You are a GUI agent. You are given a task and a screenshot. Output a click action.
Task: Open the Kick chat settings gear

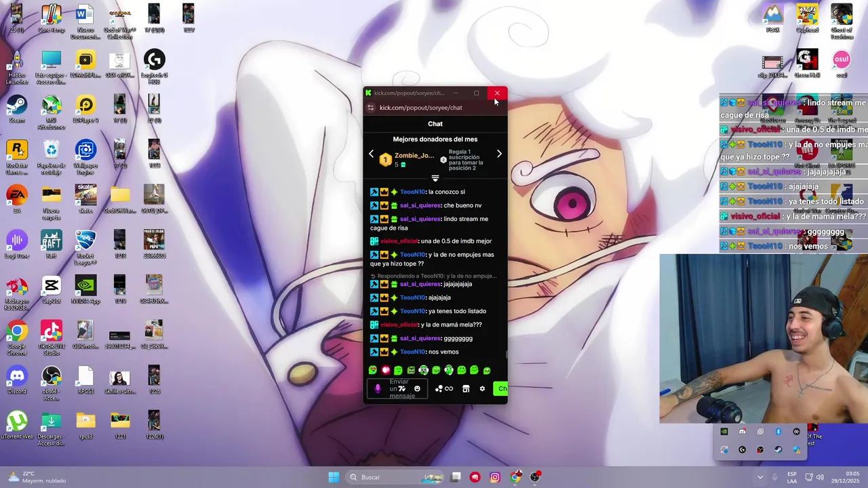pyautogui.click(x=482, y=388)
